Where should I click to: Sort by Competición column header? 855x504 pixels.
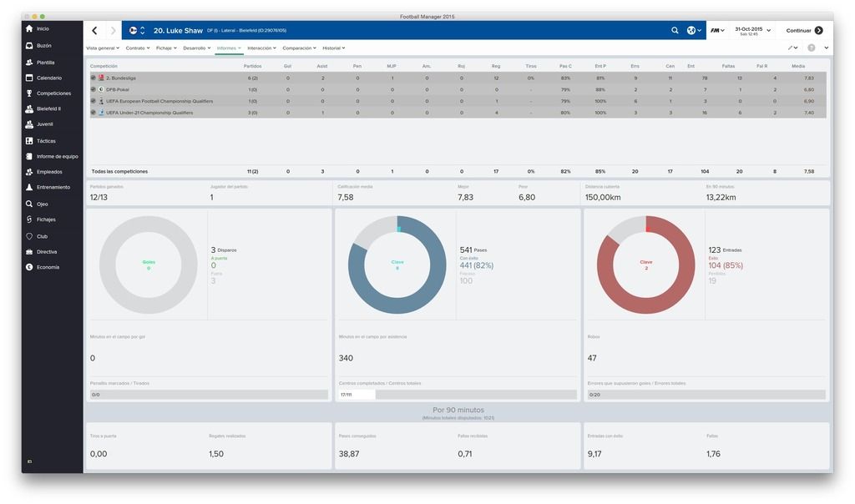(104, 66)
